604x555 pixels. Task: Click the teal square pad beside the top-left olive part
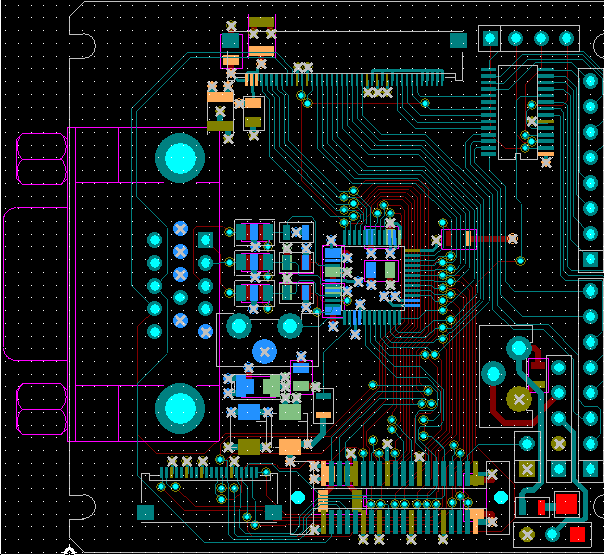pos(232,41)
